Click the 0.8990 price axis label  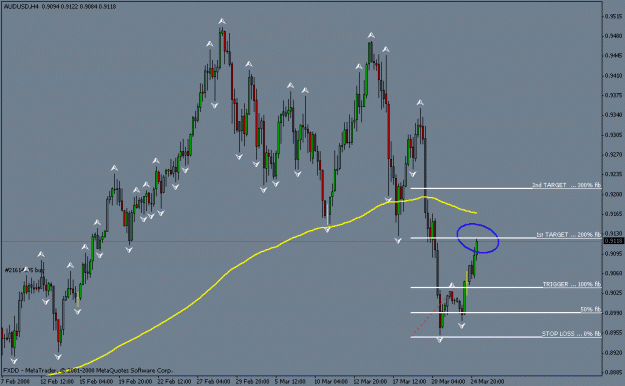[x=613, y=313]
